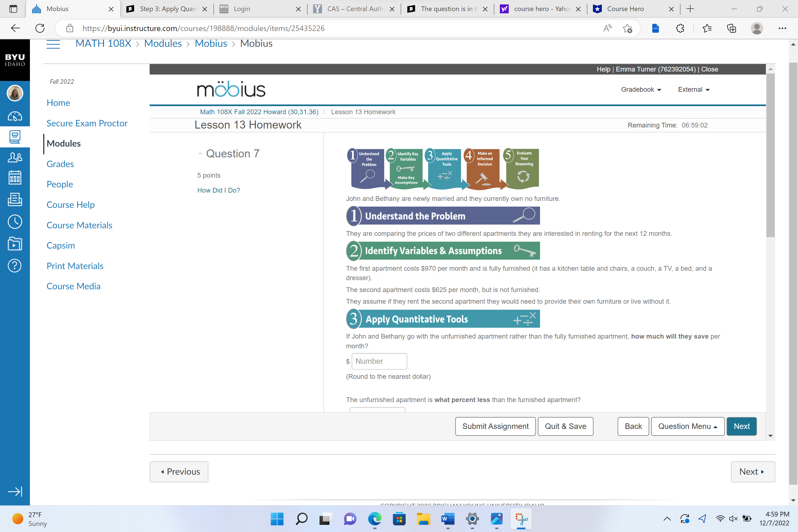This screenshot has width=798, height=532.
Task: Expand Canvas global navigation arrow icon
Action: coord(15,491)
